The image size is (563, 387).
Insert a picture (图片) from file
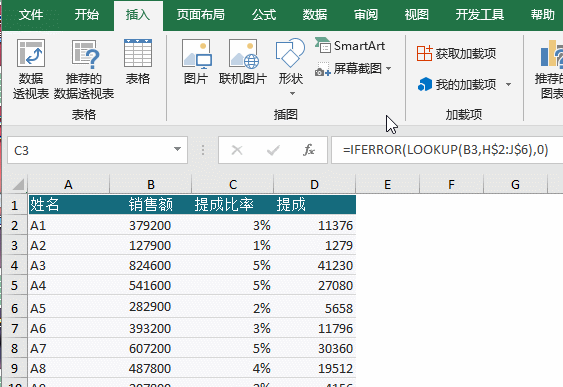tap(196, 62)
